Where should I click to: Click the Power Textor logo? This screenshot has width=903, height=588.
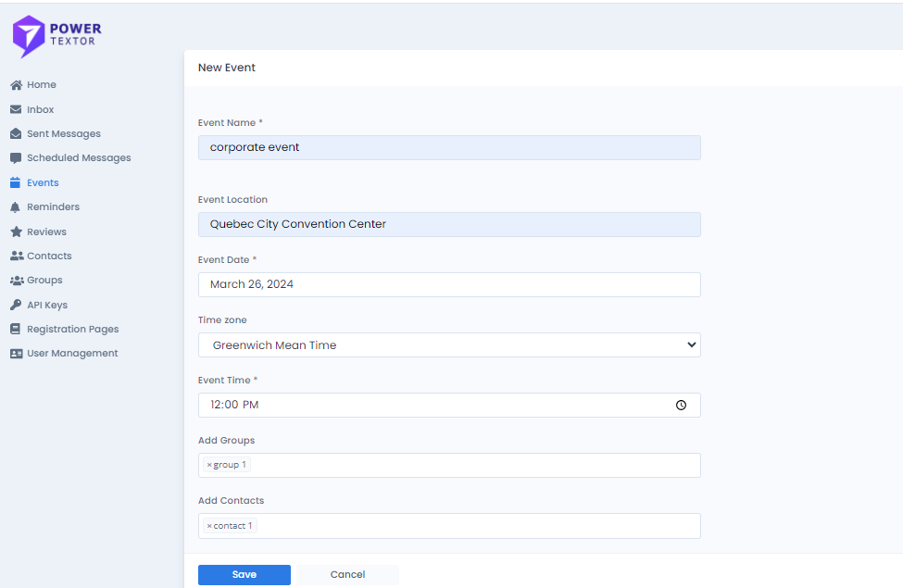coord(56,35)
